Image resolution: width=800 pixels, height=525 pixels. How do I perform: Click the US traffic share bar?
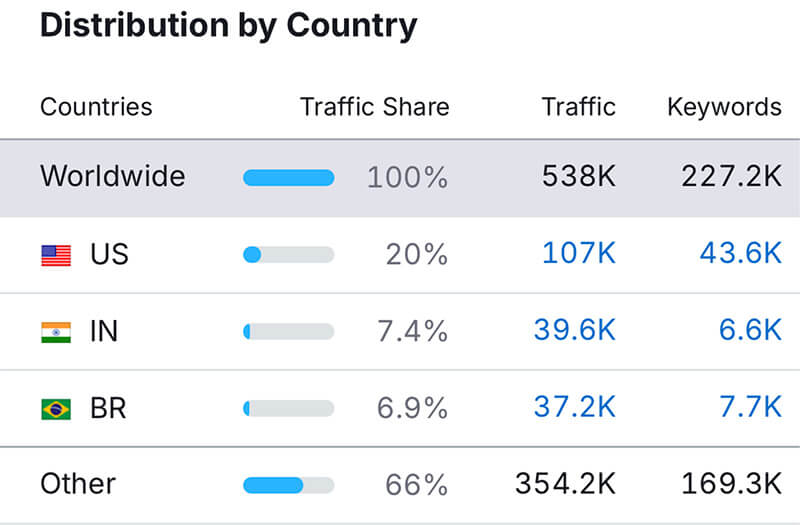tap(288, 255)
